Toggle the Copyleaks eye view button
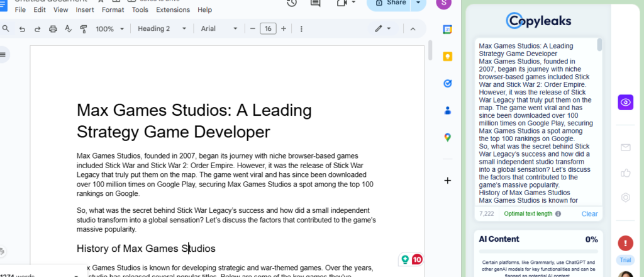The width and height of the screenshot is (644, 277). pyautogui.click(x=625, y=102)
